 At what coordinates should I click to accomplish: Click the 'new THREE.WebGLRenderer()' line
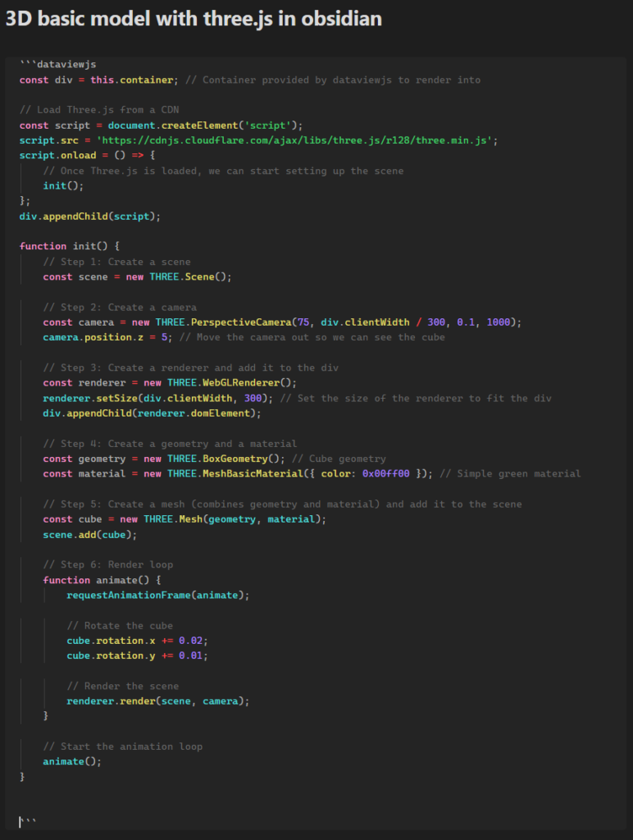point(170,383)
